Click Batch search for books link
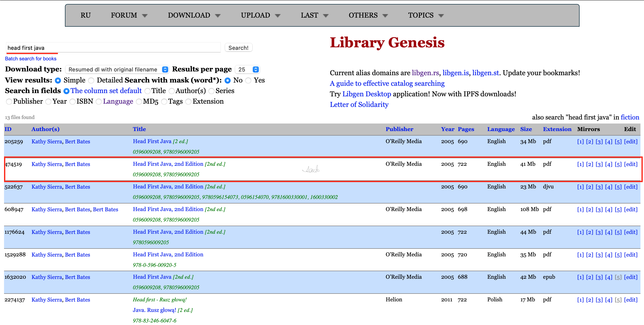Image resolution: width=644 pixels, height=325 pixels. pyautogui.click(x=31, y=59)
